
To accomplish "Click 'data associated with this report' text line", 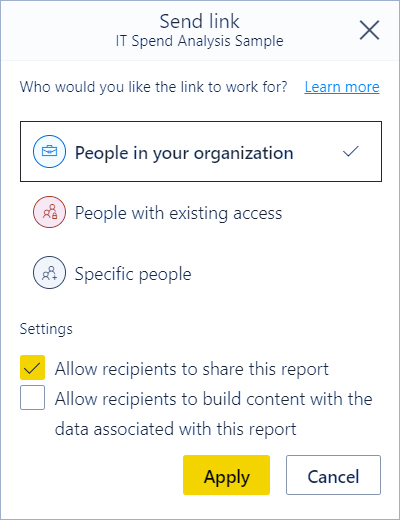I will 176,429.
